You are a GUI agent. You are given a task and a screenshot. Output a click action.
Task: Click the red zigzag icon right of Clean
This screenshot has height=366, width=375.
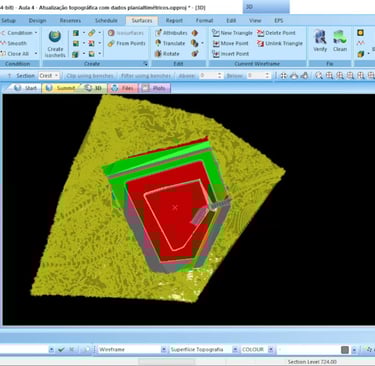360,43
